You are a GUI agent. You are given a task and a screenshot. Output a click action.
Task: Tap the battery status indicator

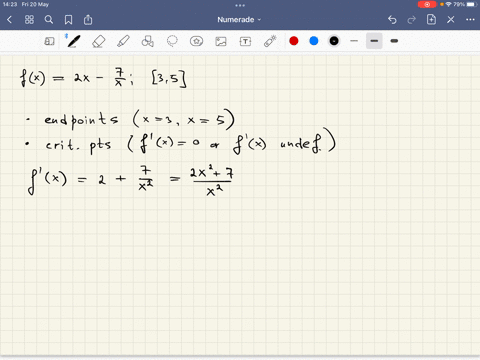[471, 4]
